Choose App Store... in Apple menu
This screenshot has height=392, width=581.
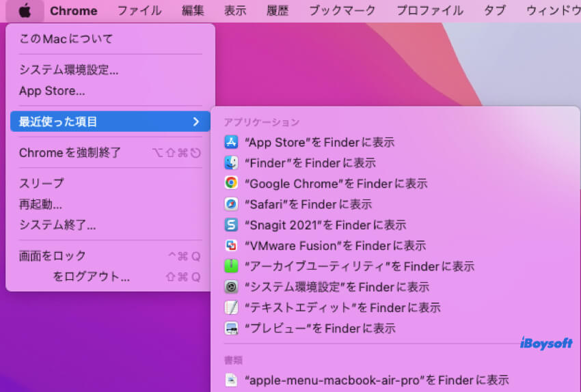pyautogui.click(x=110, y=91)
